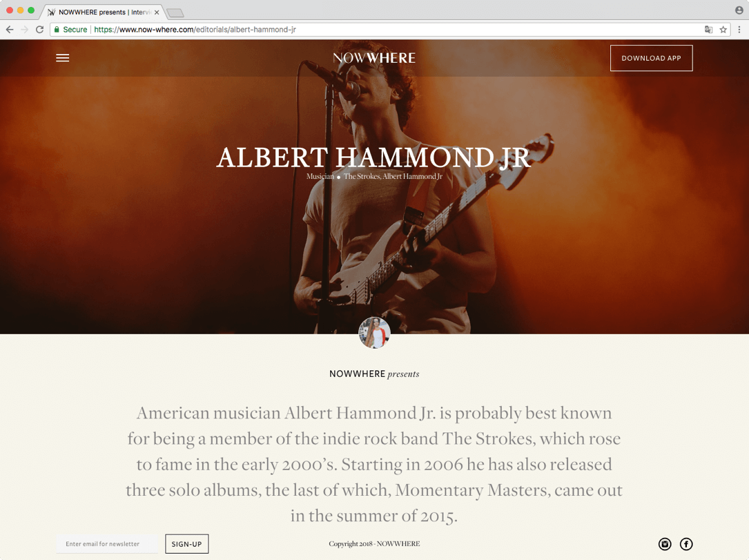Click the Sign-Up newsletter button
749x560 pixels.
point(187,543)
